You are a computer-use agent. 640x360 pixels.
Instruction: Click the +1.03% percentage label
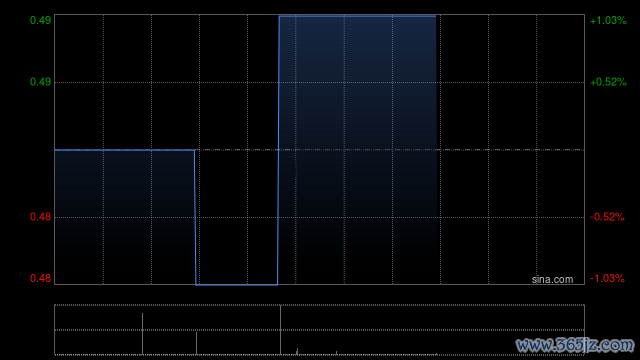(x=608, y=20)
